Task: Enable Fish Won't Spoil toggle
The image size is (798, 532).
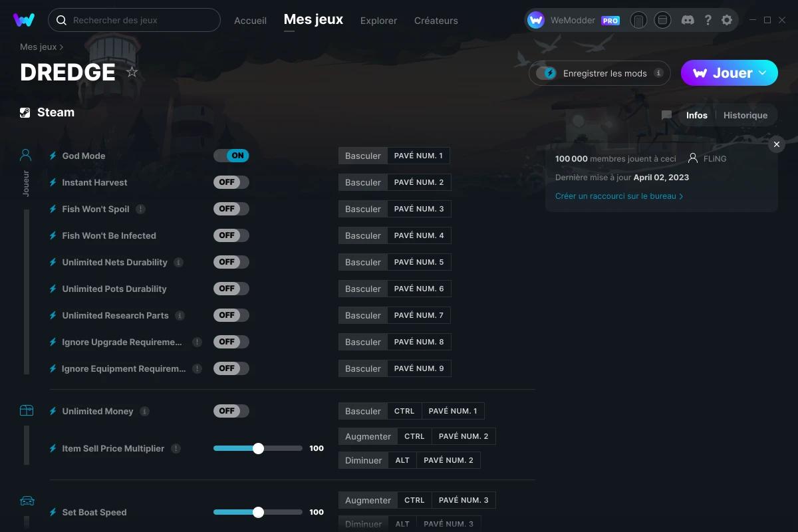Action: pos(231,209)
